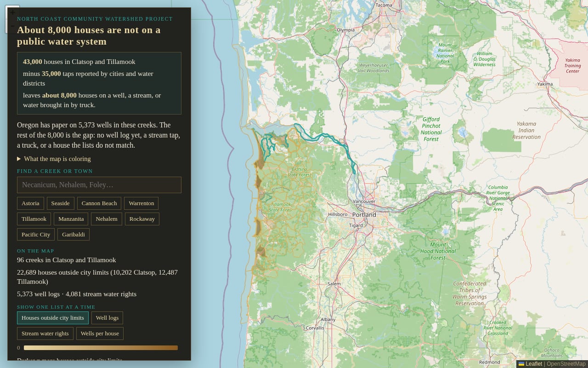Jump to the Astoria town chip

(31, 203)
